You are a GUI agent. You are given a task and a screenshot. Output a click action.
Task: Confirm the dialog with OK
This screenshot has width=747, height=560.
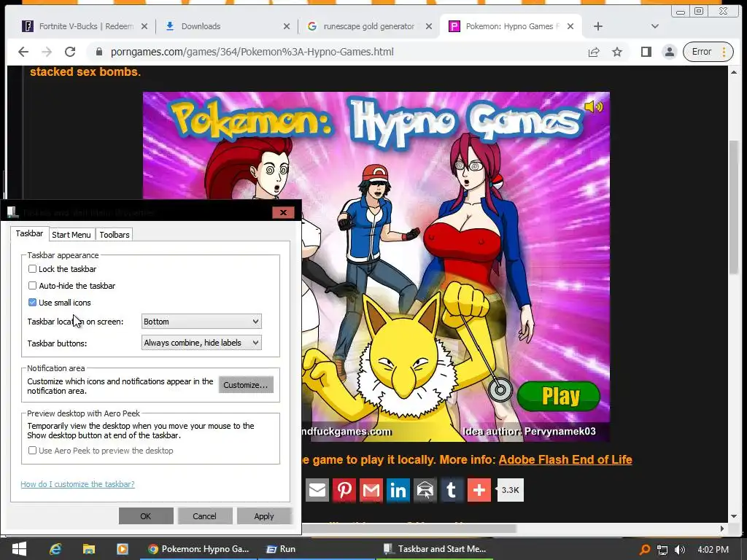click(x=146, y=516)
